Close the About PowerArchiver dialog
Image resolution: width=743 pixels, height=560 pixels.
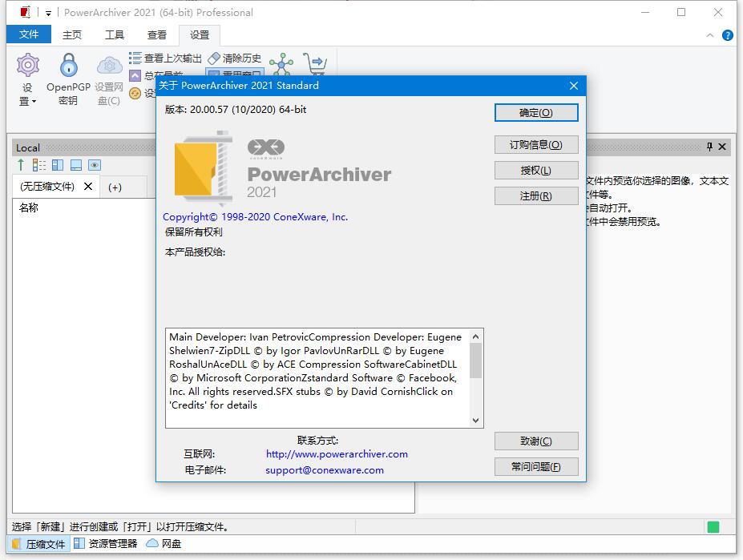(x=574, y=86)
